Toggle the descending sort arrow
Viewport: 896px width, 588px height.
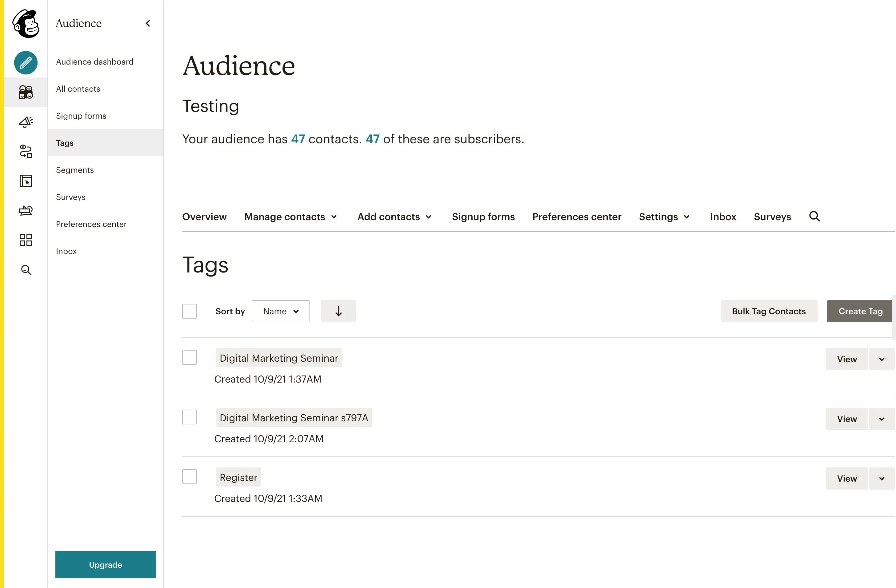[x=338, y=311]
